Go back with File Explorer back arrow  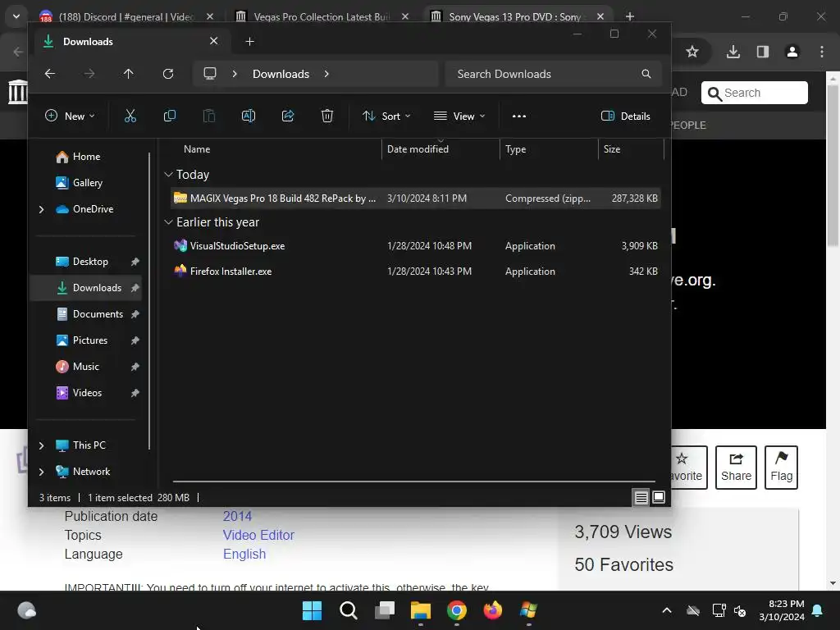click(50, 74)
